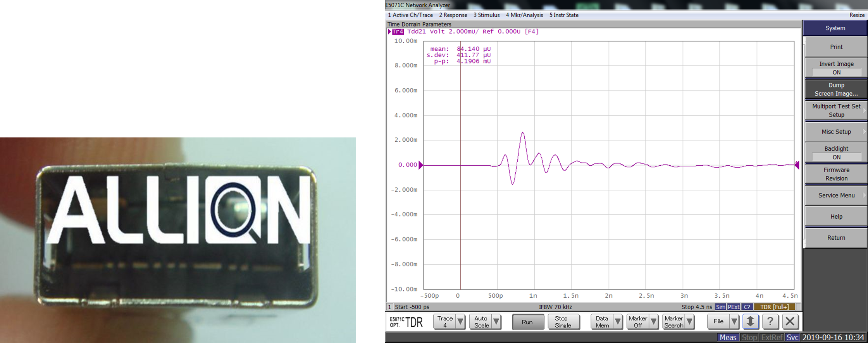Open the 4 Mkr/Analysis menu
868x343 pixels.
[x=524, y=15]
